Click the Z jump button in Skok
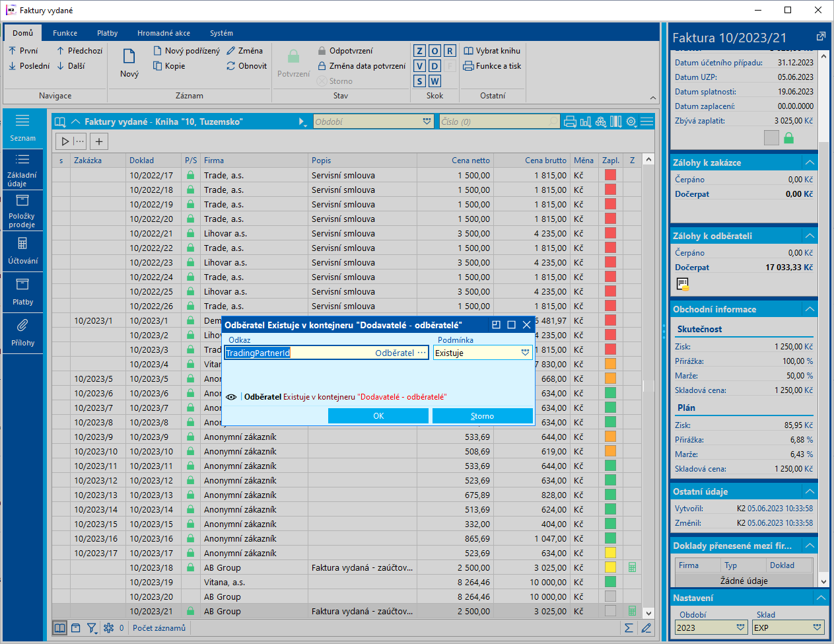The height and width of the screenshot is (644, 834). click(420, 51)
